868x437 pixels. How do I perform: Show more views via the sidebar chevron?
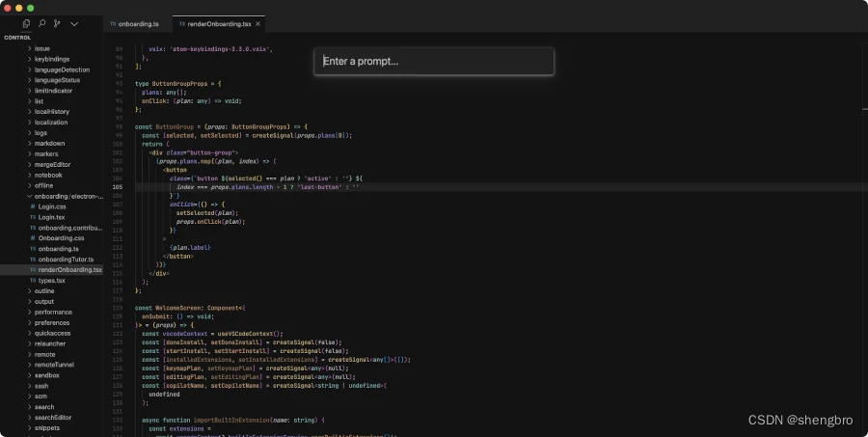tap(74, 24)
